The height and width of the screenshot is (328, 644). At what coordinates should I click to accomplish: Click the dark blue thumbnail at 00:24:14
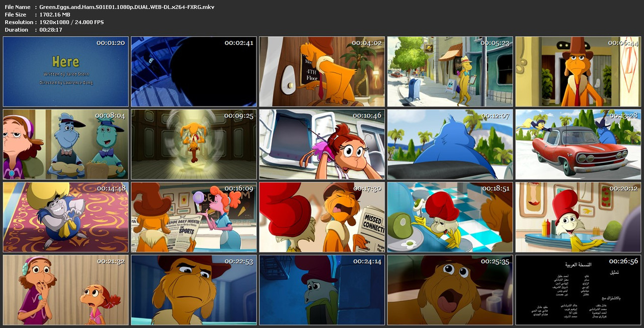pyautogui.click(x=322, y=290)
